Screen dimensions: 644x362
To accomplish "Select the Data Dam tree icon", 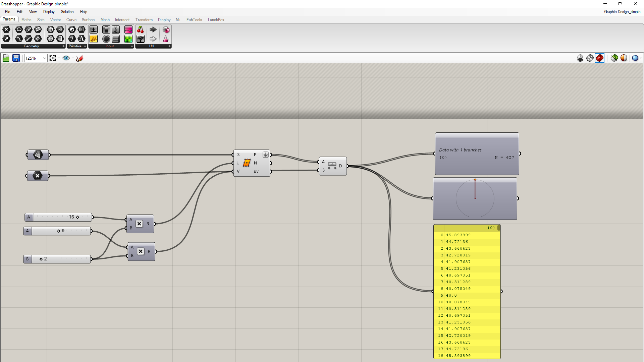I will coord(141,39).
